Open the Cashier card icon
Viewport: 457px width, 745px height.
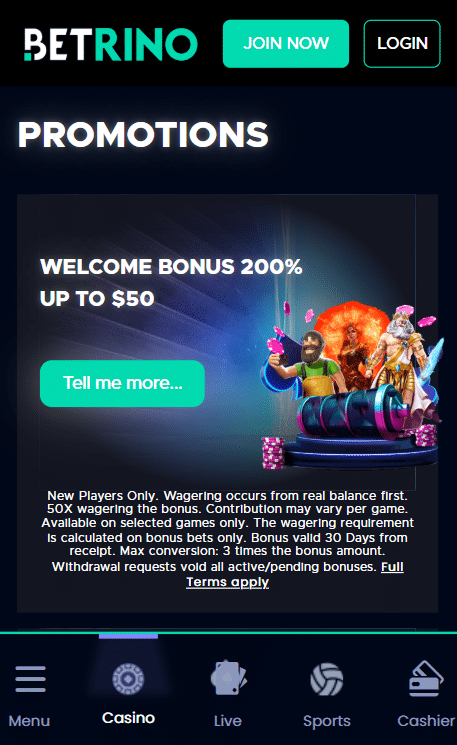tap(426, 678)
